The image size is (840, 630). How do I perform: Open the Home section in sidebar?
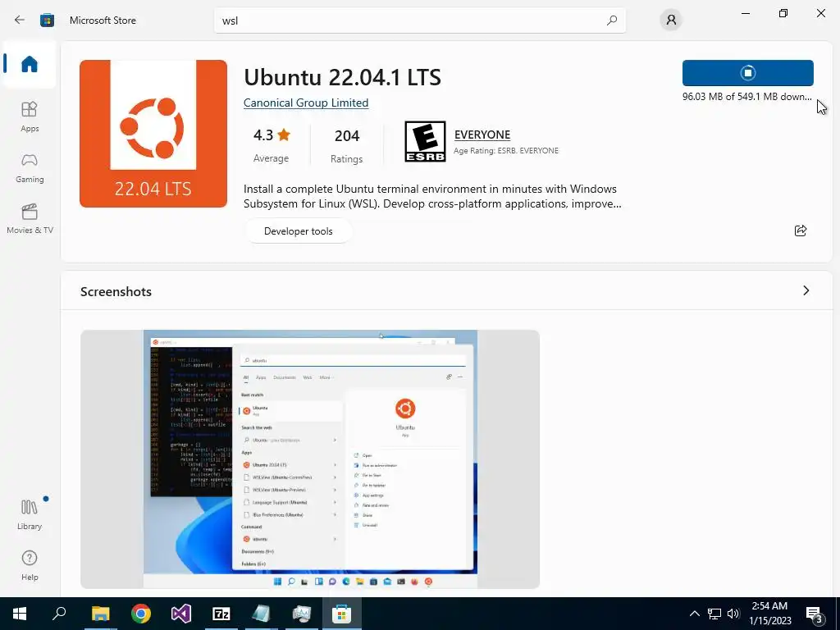pos(30,64)
